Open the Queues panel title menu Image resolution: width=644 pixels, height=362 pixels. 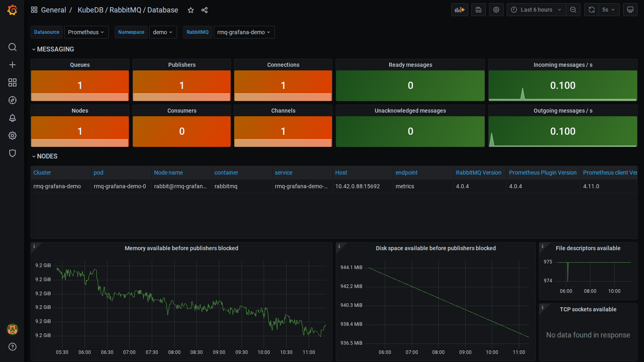pos(80,65)
